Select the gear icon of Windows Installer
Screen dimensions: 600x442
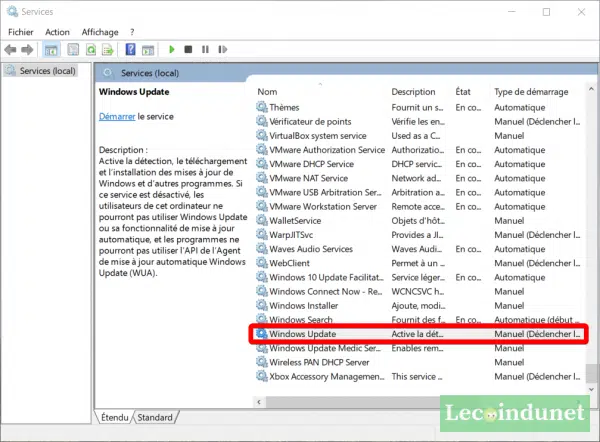[262, 305]
